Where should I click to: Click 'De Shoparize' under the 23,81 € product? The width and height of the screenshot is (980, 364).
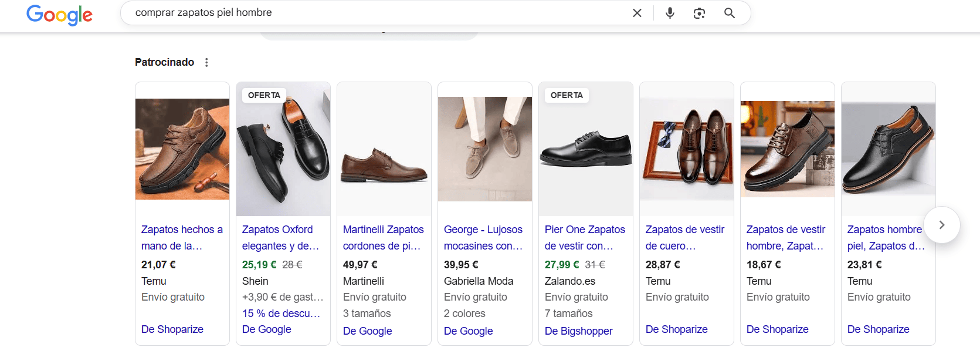[x=879, y=329]
